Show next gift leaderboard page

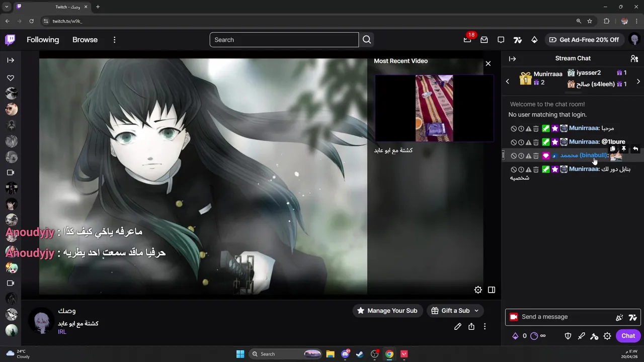(x=638, y=81)
